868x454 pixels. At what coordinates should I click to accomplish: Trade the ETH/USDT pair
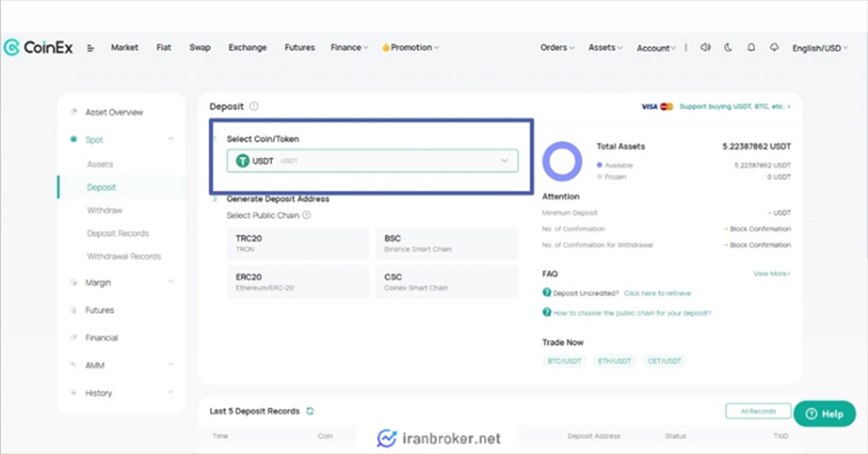[x=614, y=361]
